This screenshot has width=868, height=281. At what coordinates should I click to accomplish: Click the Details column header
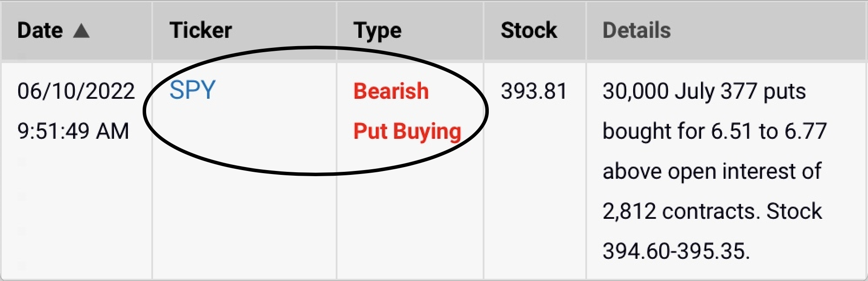click(x=637, y=30)
